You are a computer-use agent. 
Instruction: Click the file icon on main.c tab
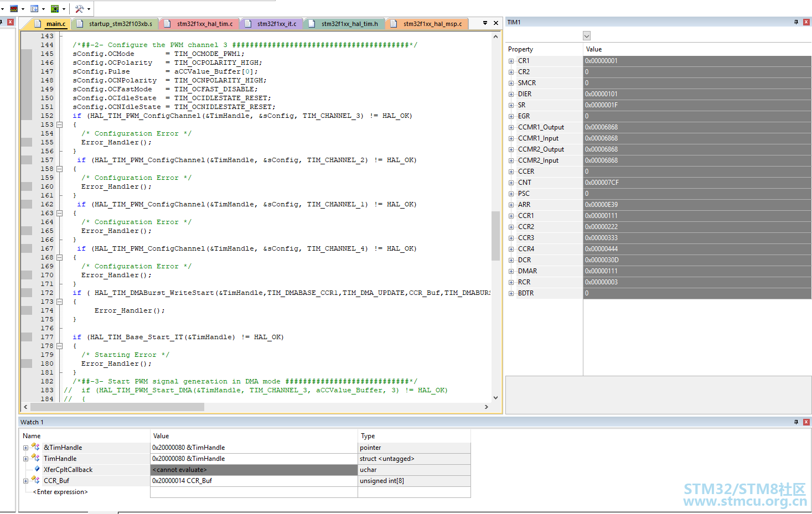click(x=38, y=24)
